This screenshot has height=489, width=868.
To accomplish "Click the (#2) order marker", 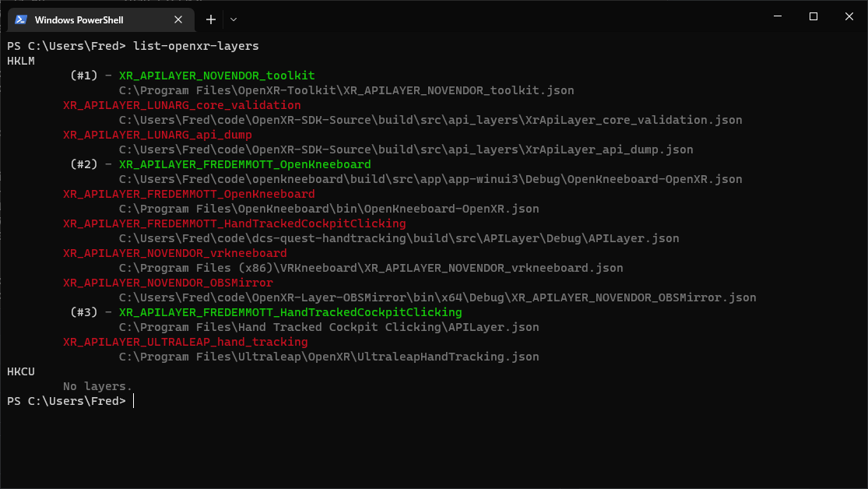I will point(83,164).
